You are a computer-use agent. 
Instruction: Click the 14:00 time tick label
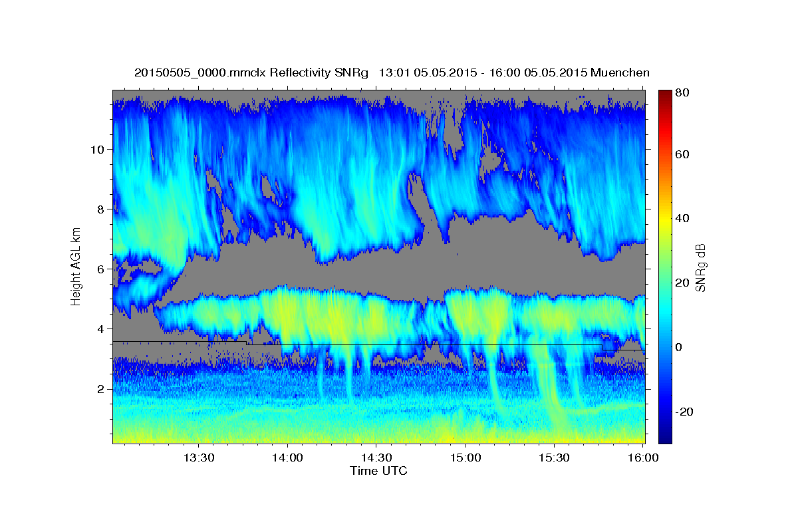(287, 458)
